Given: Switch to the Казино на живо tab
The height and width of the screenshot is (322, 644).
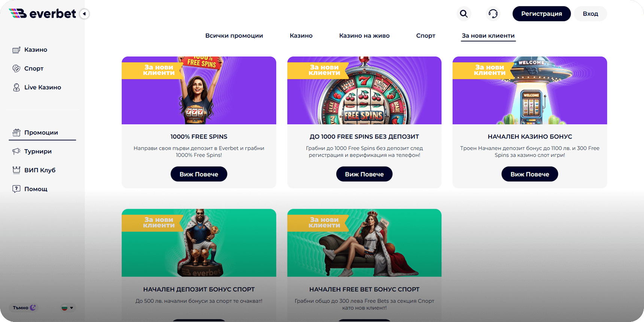Looking at the screenshot, I should 364,36.
